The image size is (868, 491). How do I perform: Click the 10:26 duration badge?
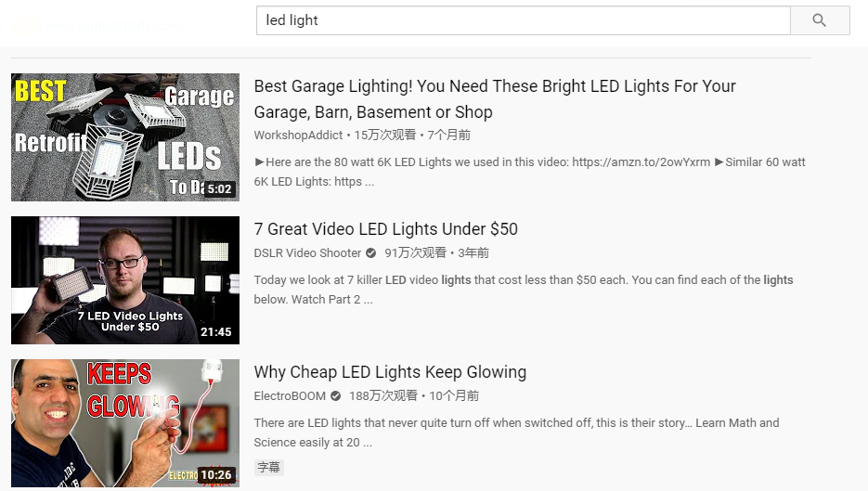pyautogui.click(x=215, y=475)
